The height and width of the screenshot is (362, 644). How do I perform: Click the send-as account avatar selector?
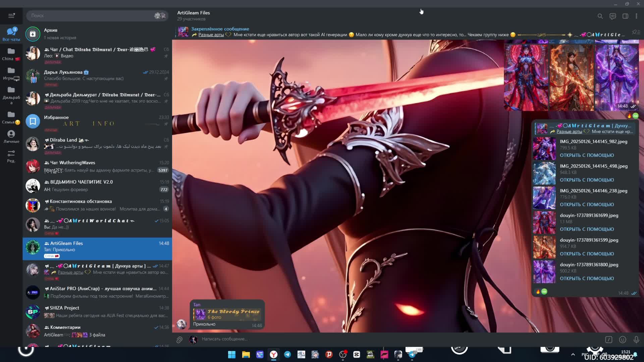(x=193, y=340)
